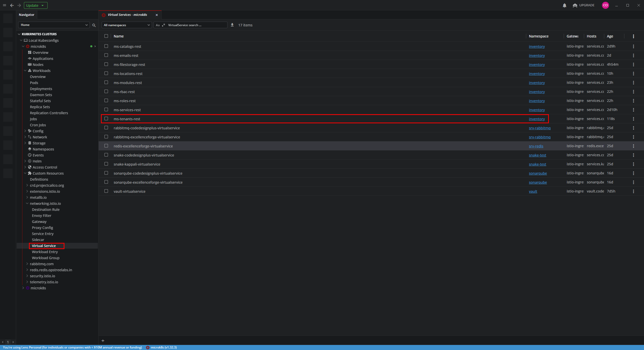Open column options kebab in table header
This screenshot has width=644, height=350.
(x=633, y=36)
